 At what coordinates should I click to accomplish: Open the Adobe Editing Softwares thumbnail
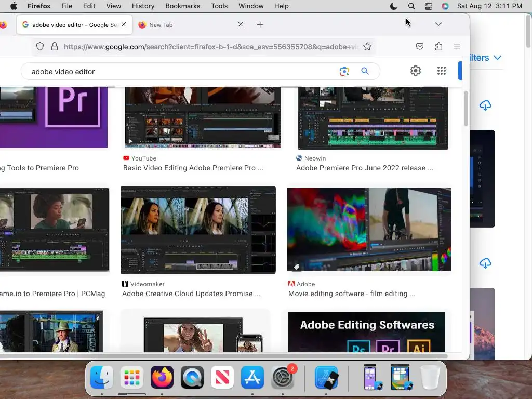366,332
